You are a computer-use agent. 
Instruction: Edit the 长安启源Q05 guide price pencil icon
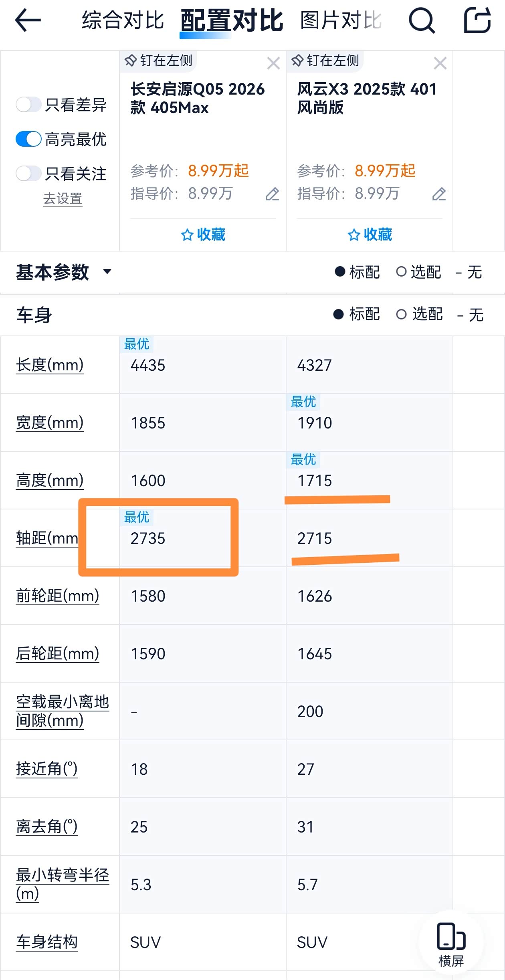pos(272,194)
